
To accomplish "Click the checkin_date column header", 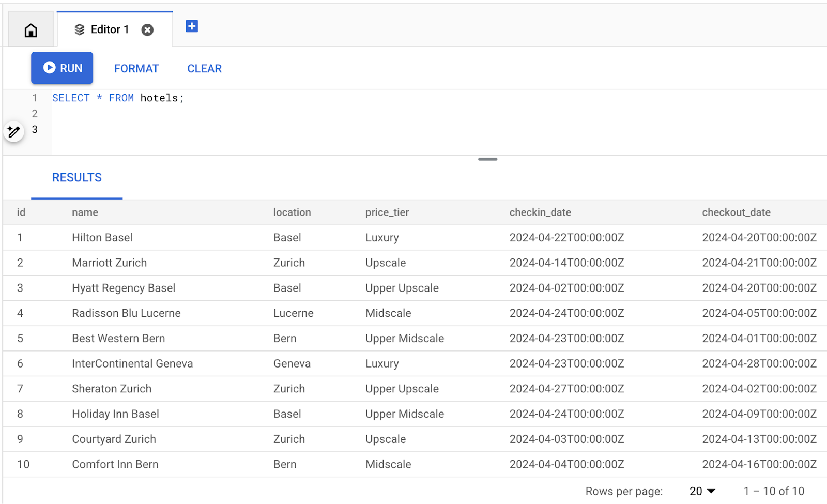I will tap(540, 212).
